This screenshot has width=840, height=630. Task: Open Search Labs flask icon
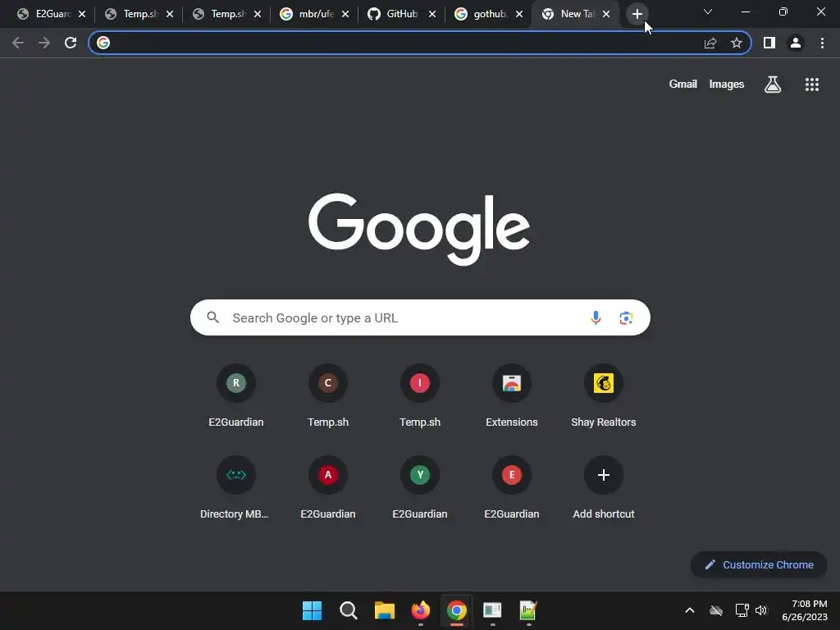click(x=773, y=84)
